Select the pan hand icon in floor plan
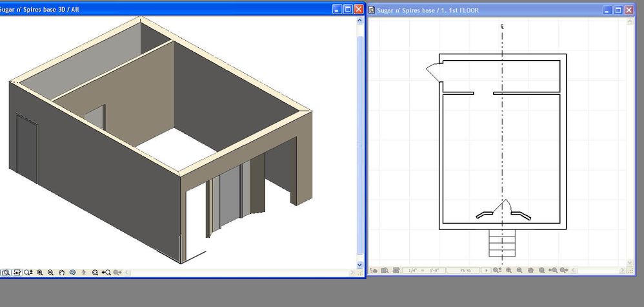 (x=530, y=270)
